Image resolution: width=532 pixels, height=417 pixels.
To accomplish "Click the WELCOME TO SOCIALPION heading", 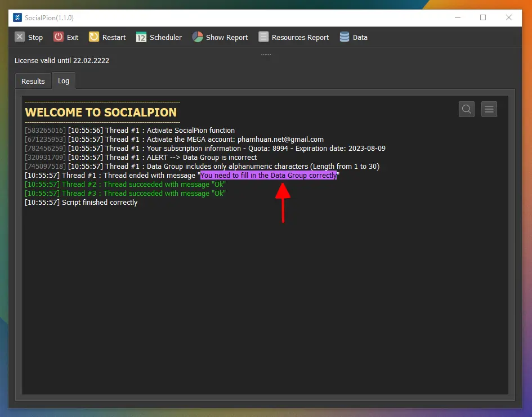I will tap(101, 112).
